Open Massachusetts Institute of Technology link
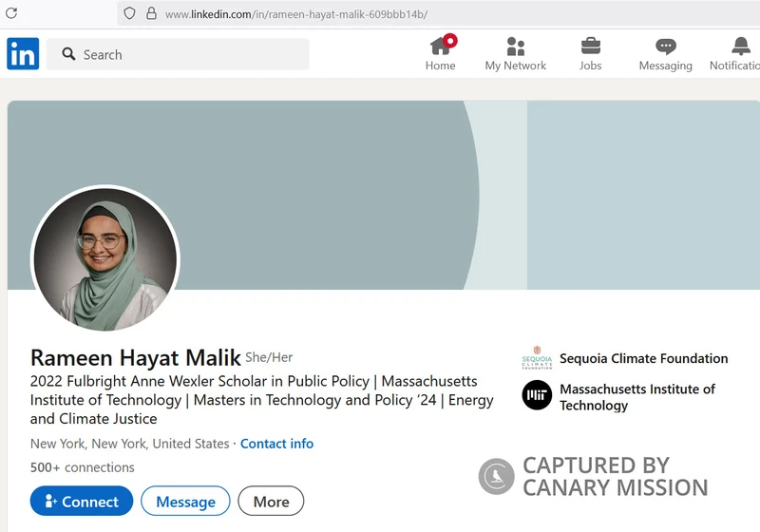Image resolution: width=760 pixels, height=532 pixels. click(x=637, y=397)
